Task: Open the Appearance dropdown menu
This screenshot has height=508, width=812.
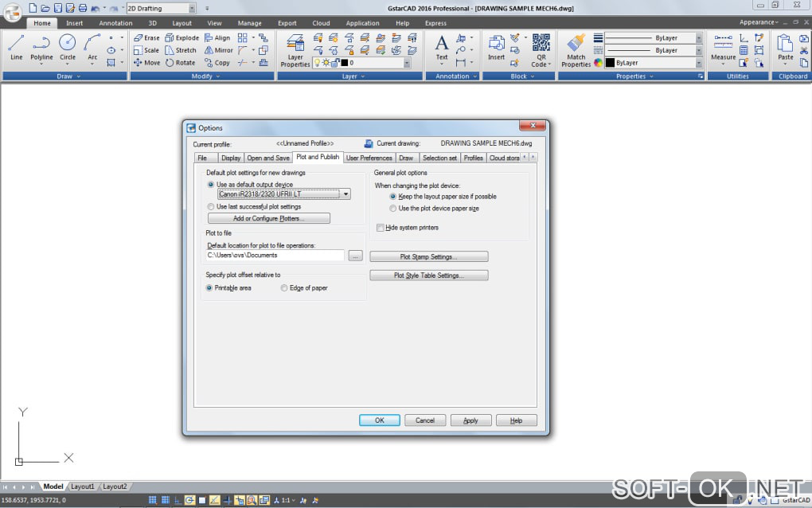Action: [x=759, y=22]
